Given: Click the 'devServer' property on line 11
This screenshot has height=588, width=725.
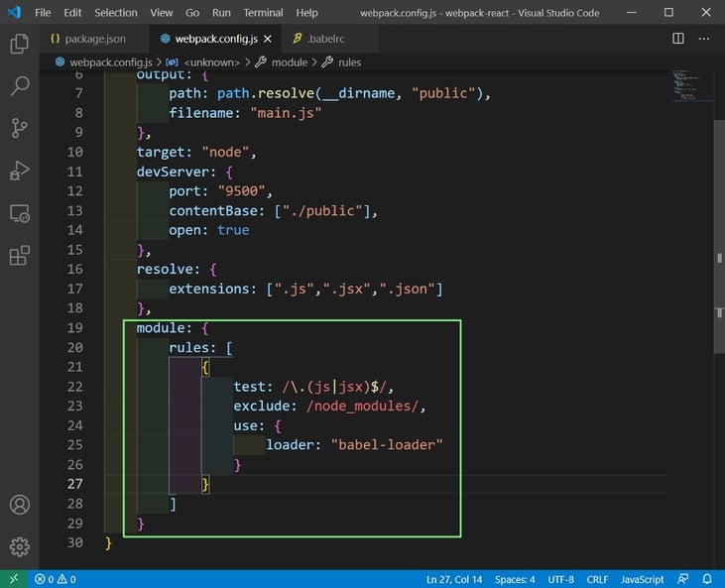Looking at the screenshot, I should pos(173,172).
